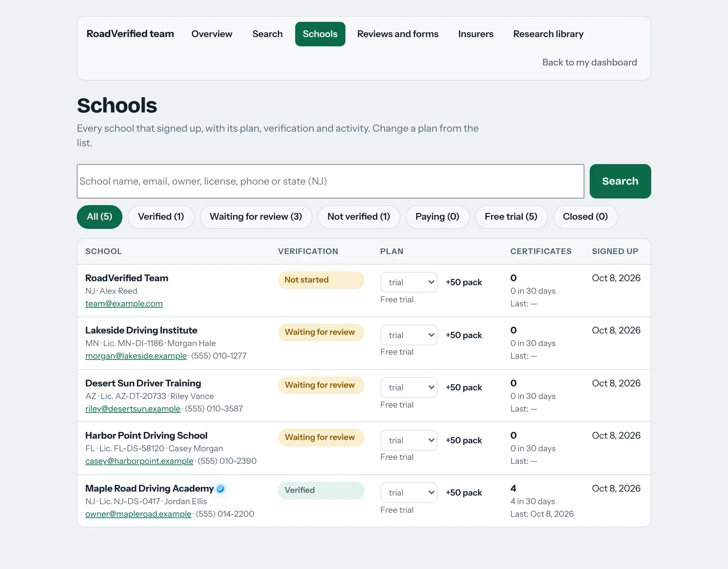Screen dimensions: 728x569
Task: Email team@example.com
Action: coord(124,304)
